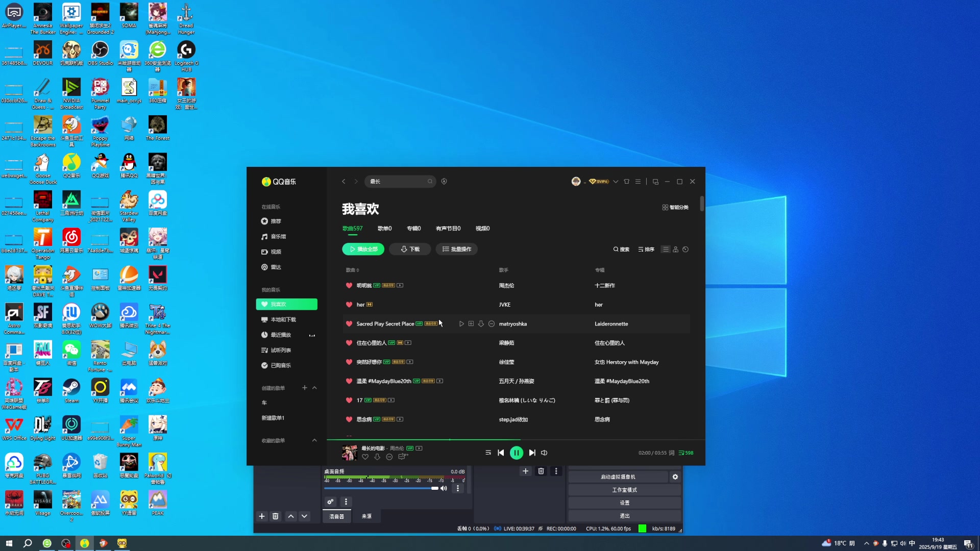The height and width of the screenshot is (551, 980).
Task: Switch to 视频0 tab
Action: 482,229
